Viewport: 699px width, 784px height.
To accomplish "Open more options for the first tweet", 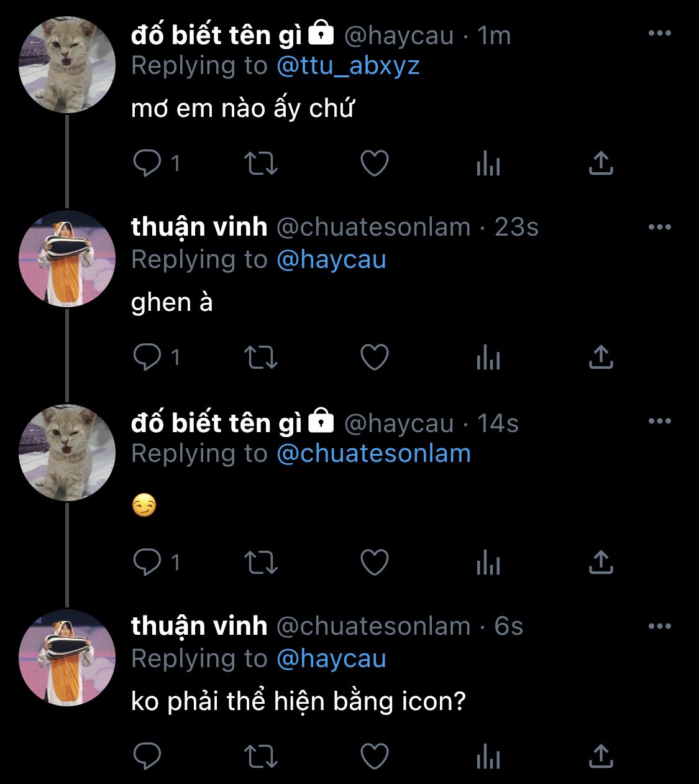I will (x=659, y=34).
